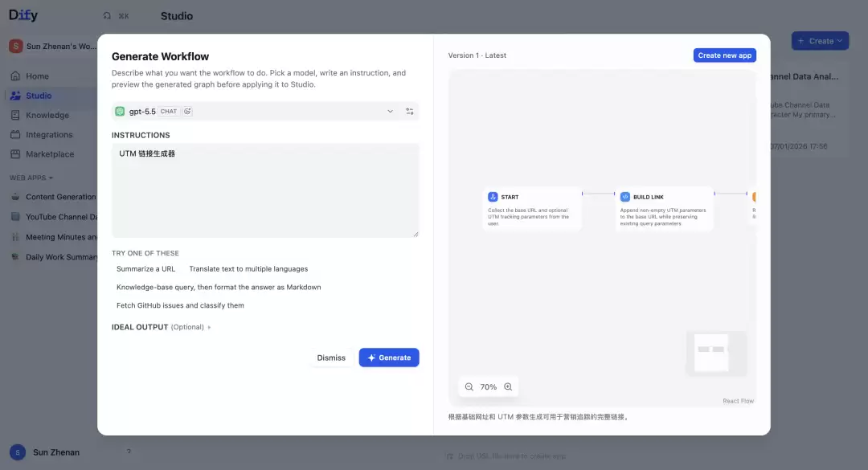Image resolution: width=868 pixels, height=470 pixels.
Task: Click the Knowledge book icon
Action: (x=15, y=115)
